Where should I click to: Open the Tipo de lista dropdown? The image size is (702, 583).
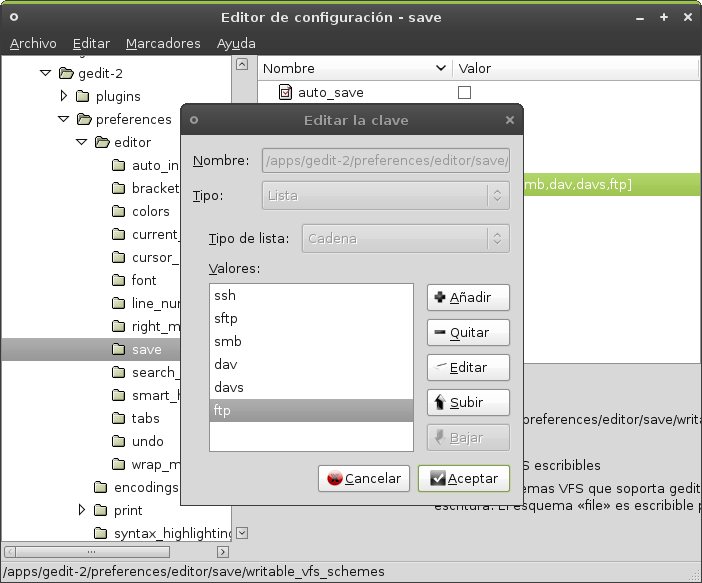(406, 239)
